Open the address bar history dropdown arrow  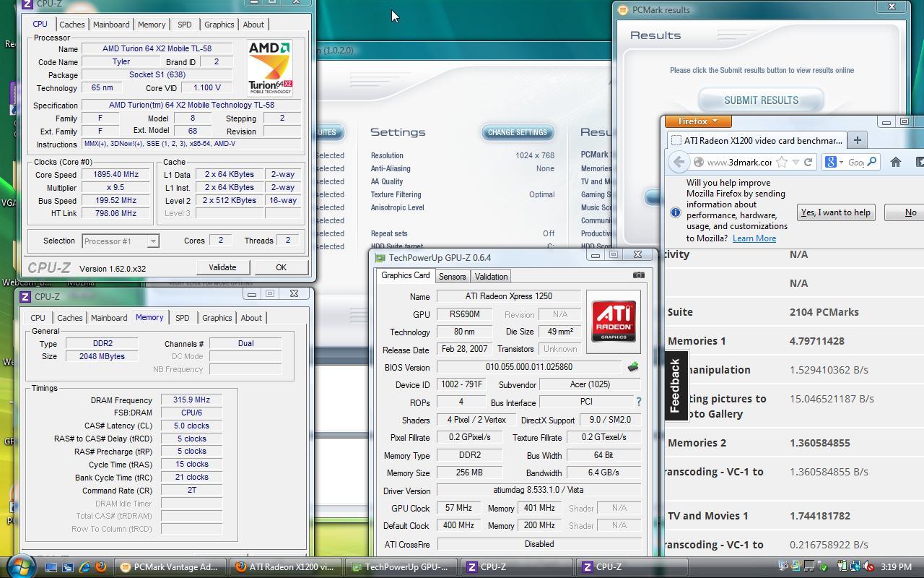[x=796, y=162]
